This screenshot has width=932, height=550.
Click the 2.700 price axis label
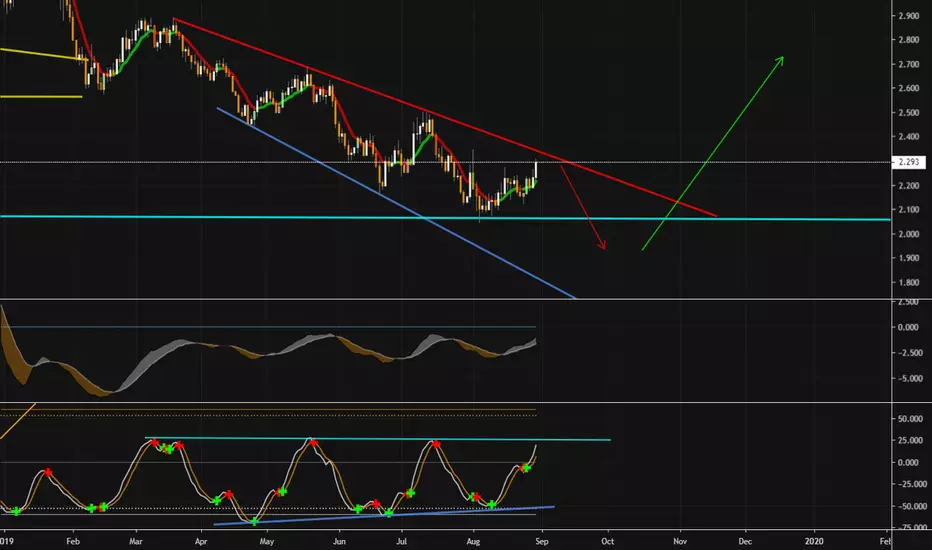(909, 64)
